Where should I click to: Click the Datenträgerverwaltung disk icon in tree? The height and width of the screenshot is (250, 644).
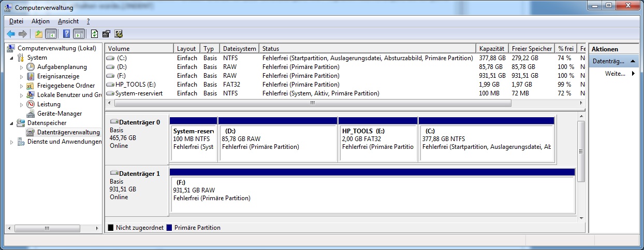[x=31, y=132]
